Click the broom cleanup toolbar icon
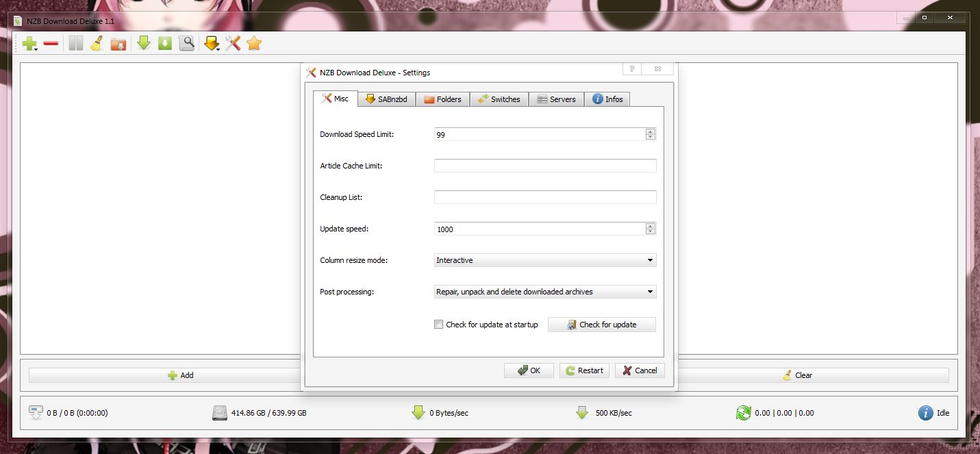 [97, 44]
